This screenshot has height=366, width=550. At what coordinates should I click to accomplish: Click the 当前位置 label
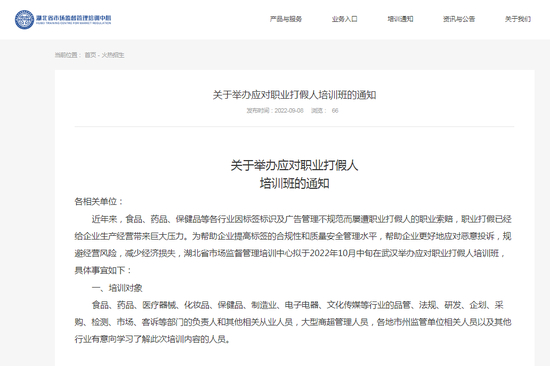68,55
